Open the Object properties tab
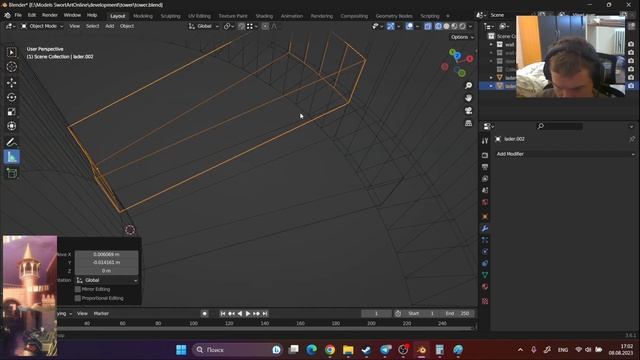 tap(485, 217)
